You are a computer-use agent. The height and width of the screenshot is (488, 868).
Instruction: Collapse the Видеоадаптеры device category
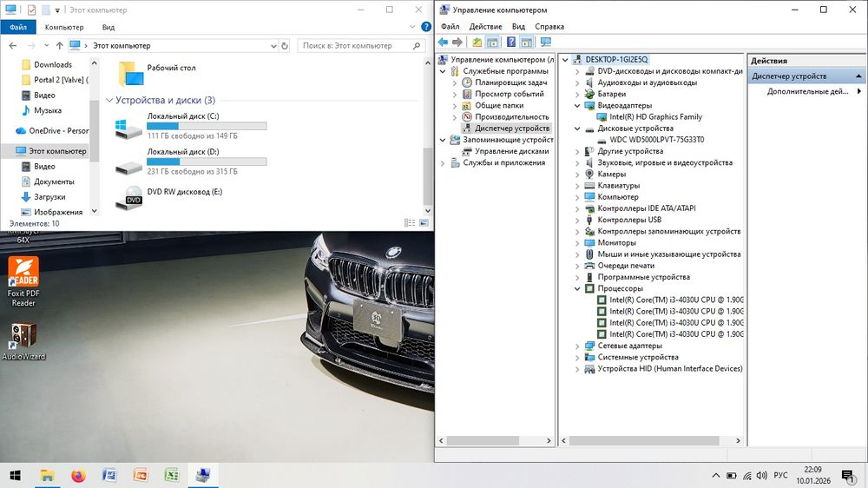tap(577, 106)
